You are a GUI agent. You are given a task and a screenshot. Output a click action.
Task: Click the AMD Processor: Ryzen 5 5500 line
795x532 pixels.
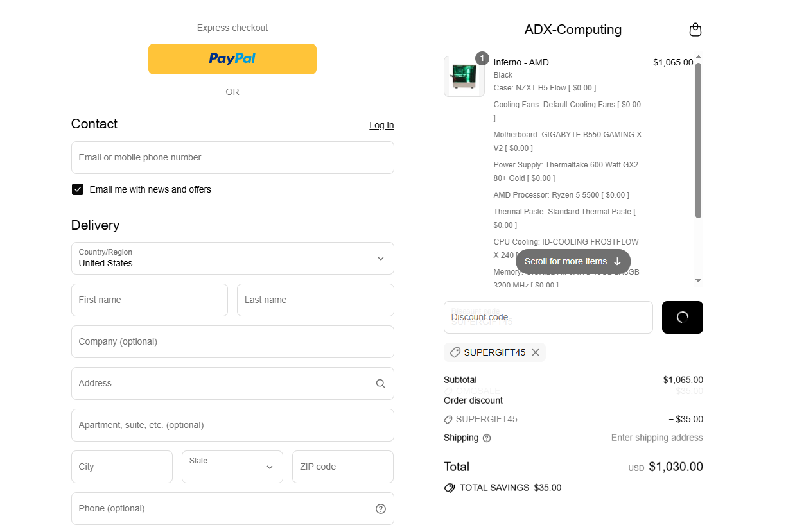click(561, 195)
